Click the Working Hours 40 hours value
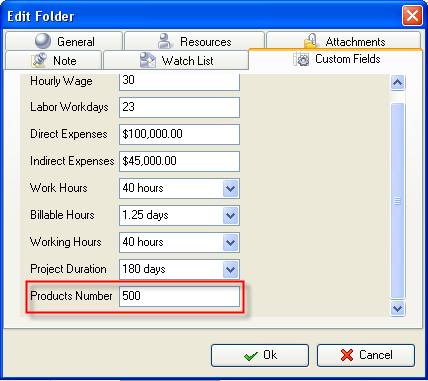This screenshot has width=428, height=381. click(x=143, y=242)
